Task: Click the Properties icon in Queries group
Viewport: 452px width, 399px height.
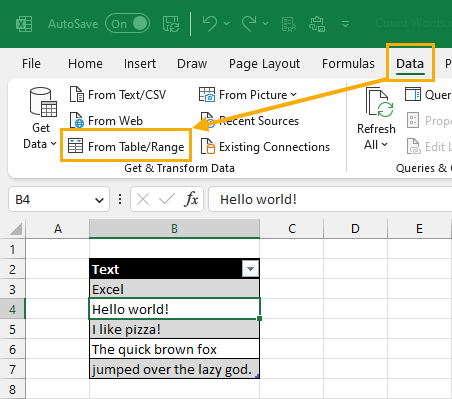Action: pyautogui.click(x=413, y=120)
